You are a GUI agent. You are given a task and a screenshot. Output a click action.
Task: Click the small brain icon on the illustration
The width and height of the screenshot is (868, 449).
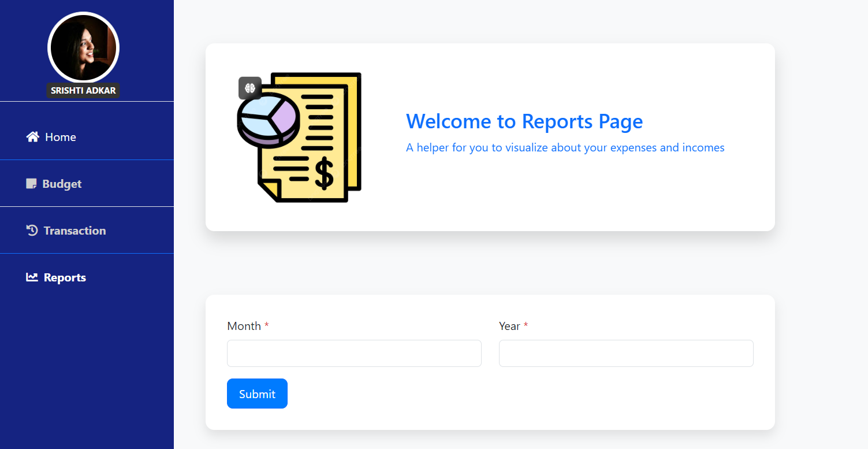coord(250,88)
